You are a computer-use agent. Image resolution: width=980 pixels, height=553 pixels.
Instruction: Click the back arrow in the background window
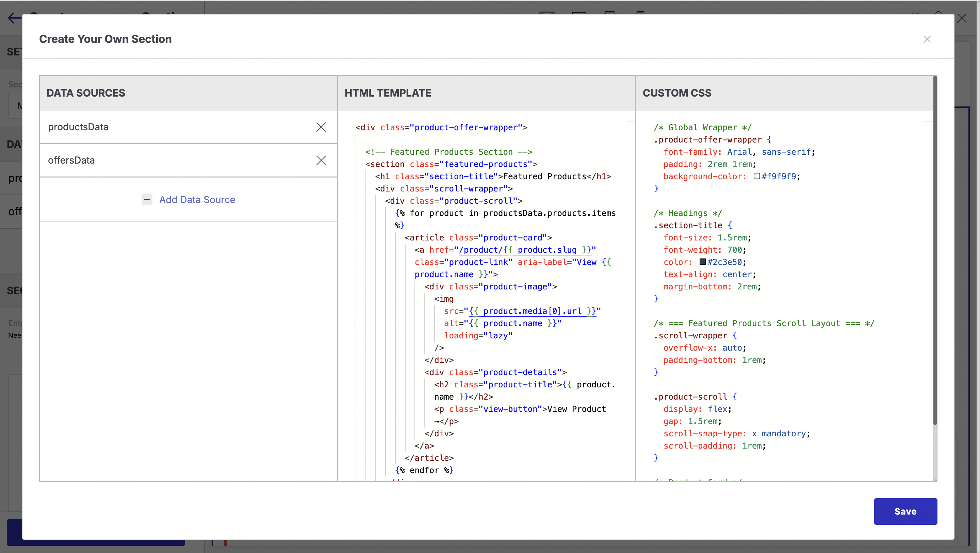click(14, 18)
